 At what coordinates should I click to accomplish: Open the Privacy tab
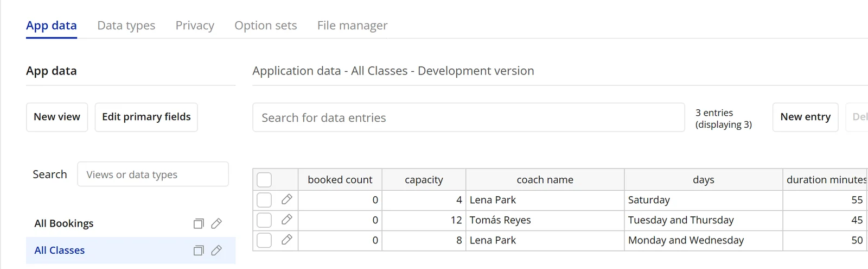(195, 26)
